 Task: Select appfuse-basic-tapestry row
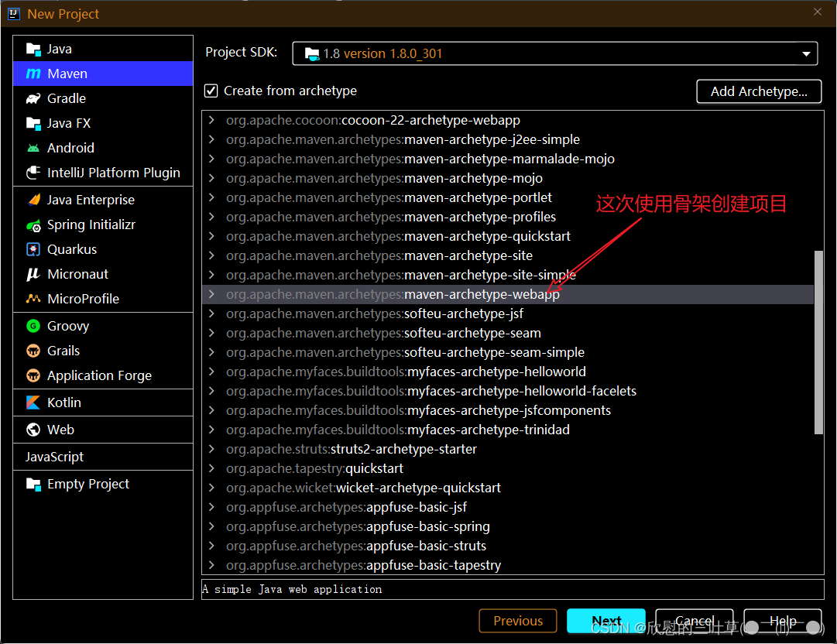click(508, 565)
